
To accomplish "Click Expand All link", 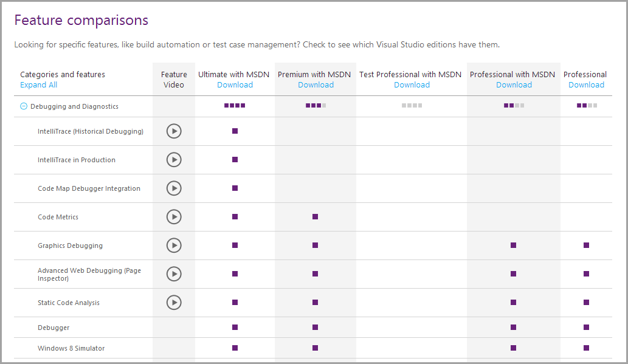I will [38, 85].
